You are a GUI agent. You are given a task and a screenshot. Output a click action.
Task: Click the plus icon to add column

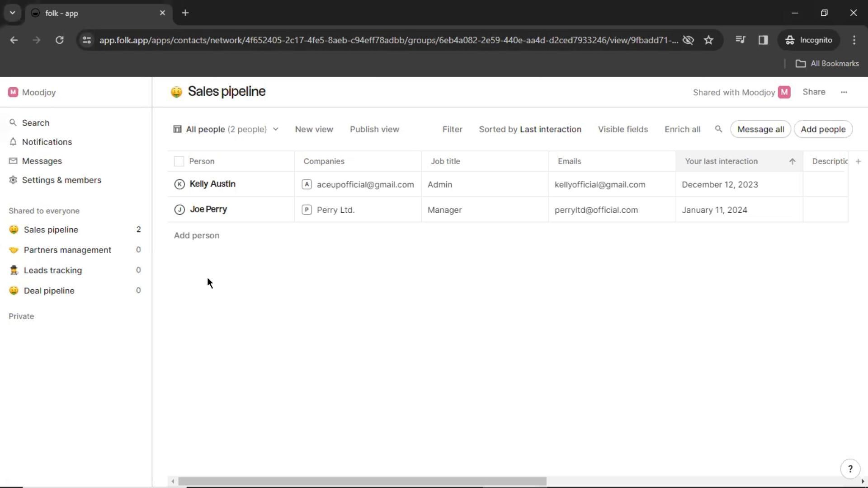click(x=858, y=161)
